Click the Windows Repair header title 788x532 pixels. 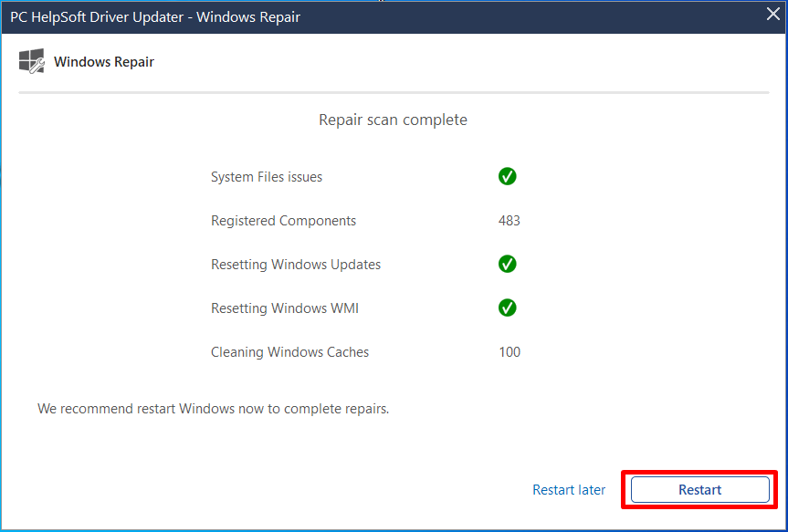pyautogui.click(x=104, y=62)
